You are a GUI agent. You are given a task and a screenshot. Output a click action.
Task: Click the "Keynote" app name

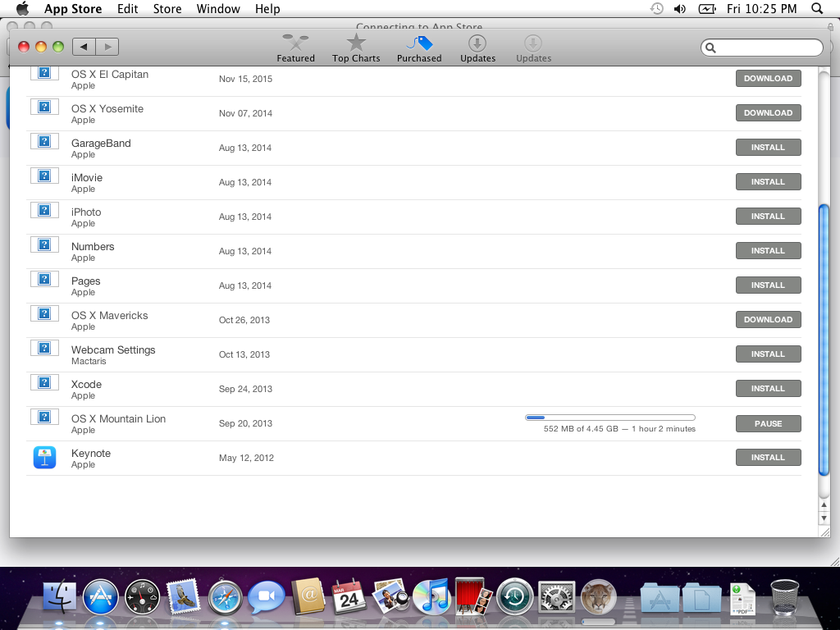(91, 453)
